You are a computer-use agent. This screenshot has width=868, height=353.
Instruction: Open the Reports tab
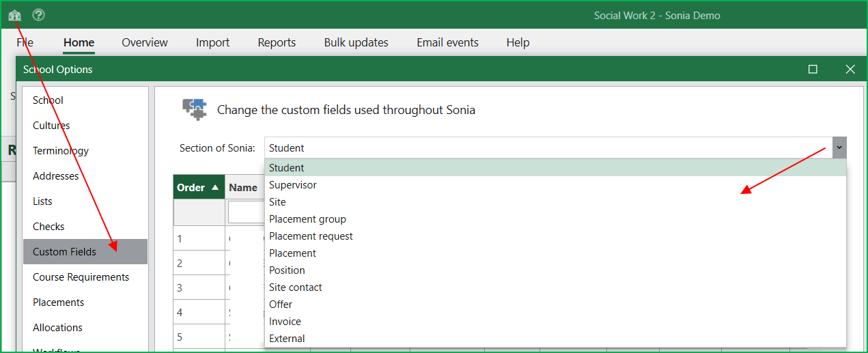coord(277,42)
